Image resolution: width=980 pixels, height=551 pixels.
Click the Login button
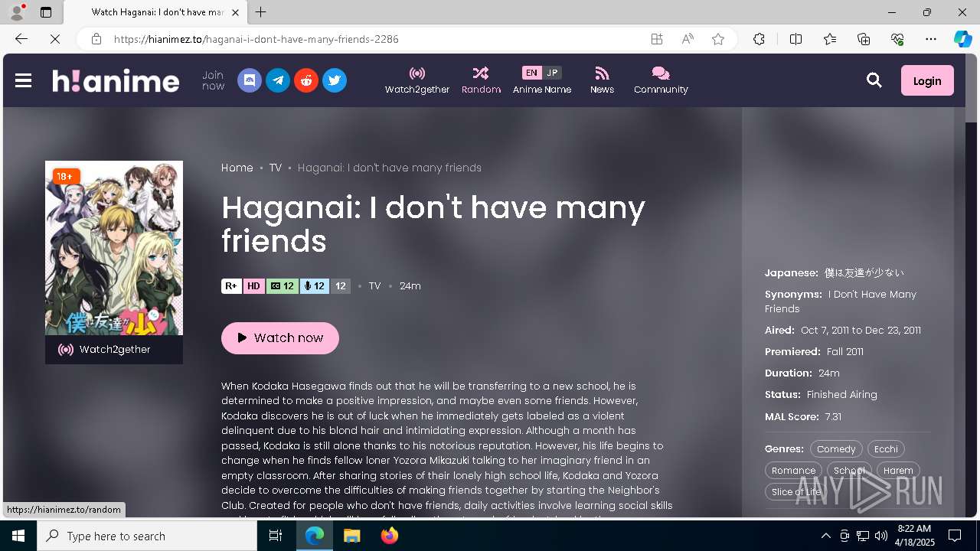point(927,80)
